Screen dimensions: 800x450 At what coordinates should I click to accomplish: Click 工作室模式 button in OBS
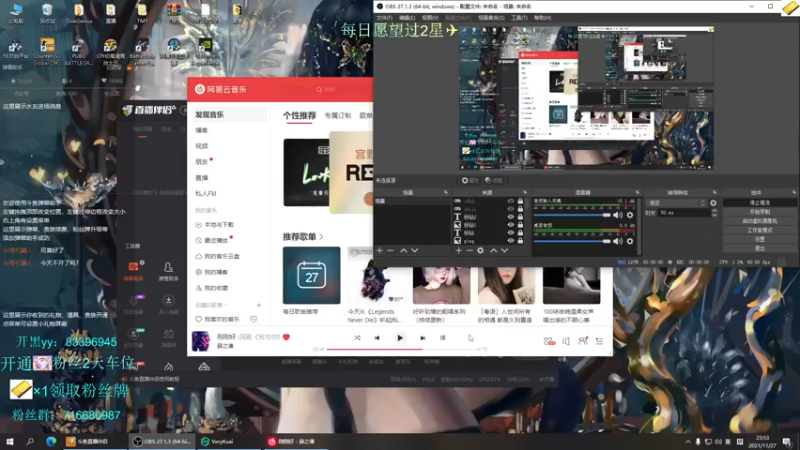point(760,230)
